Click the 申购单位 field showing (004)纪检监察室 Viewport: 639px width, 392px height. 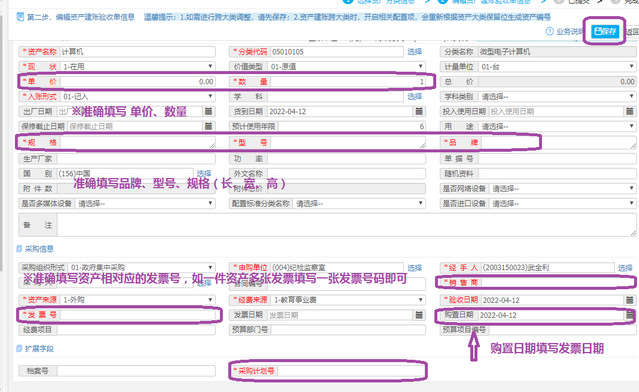pyautogui.click(x=337, y=268)
